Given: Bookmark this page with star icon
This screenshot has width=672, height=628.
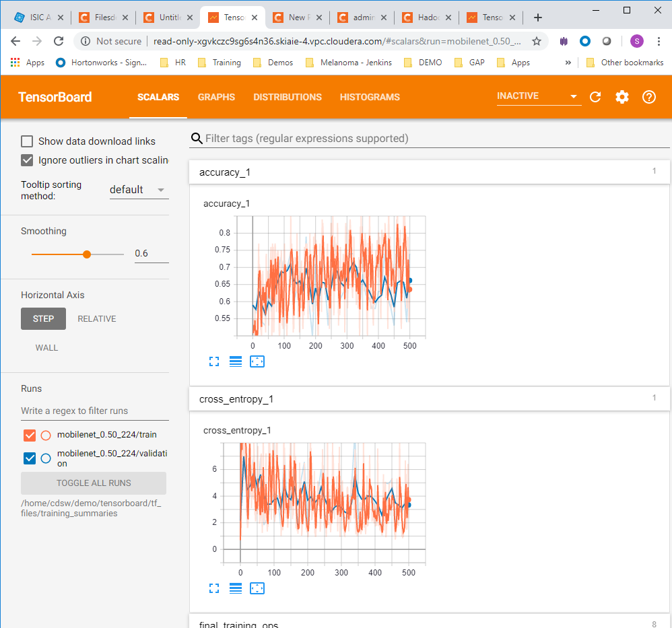Looking at the screenshot, I should (x=536, y=41).
